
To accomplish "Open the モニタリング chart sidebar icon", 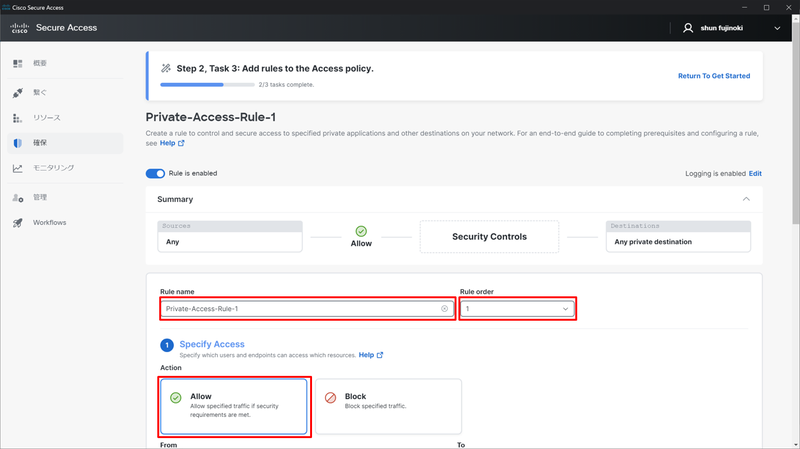I will pyautogui.click(x=18, y=168).
